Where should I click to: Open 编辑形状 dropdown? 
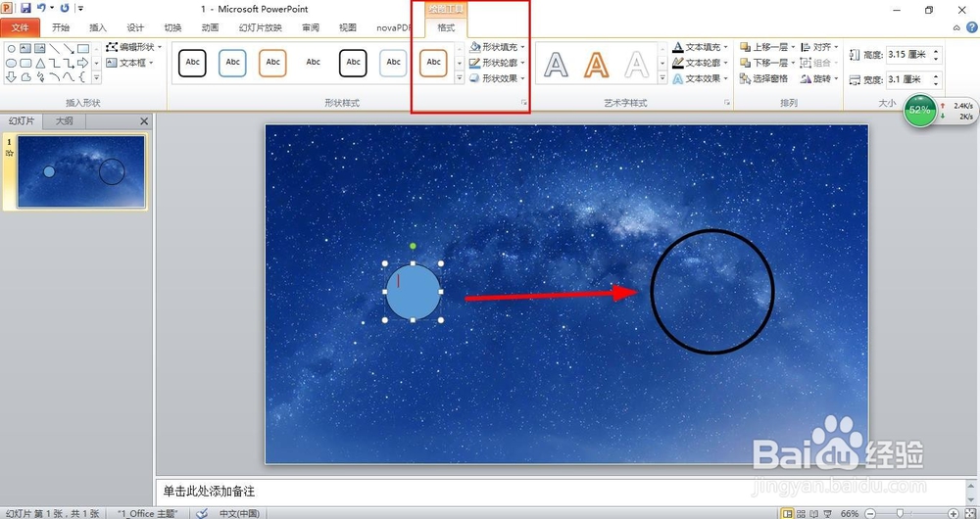tap(133, 47)
